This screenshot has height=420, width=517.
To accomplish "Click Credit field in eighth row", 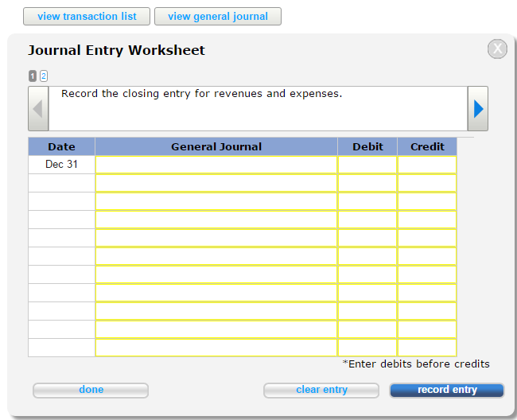I will [x=427, y=293].
